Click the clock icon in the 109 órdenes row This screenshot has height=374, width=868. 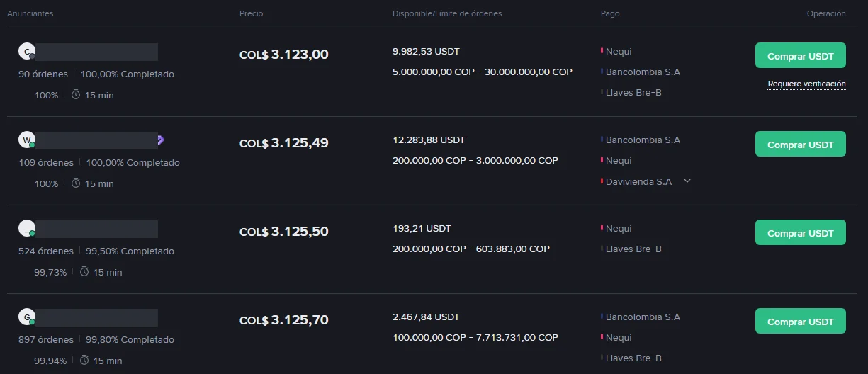coord(76,183)
